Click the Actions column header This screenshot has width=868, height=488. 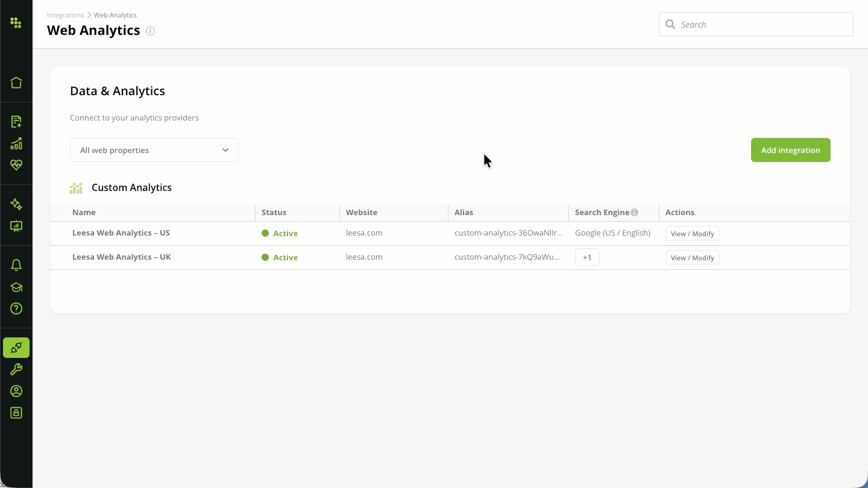click(x=680, y=212)
